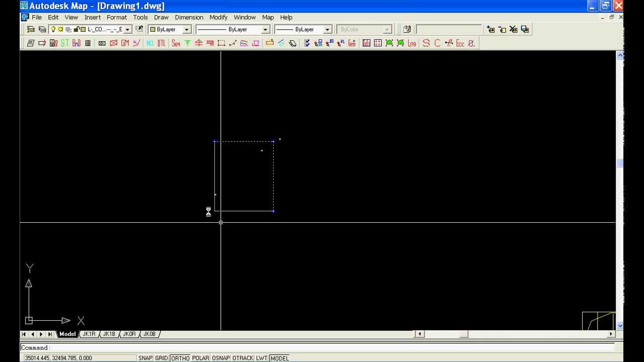
Task: Click the red diameter symbol icon
Action: (x=471, y=43)
